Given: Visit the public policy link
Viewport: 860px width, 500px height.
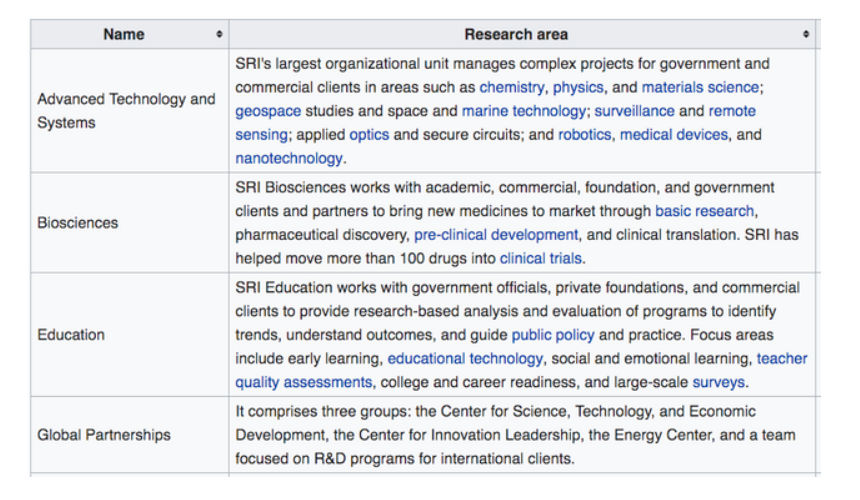Looking at the screenshot, I should [x=553, y=335].
